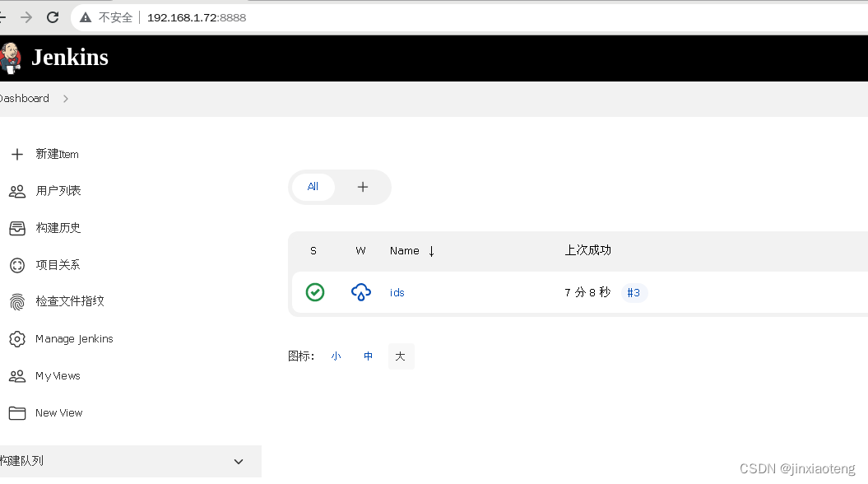Viewport: 868px width, 484px height.
Task: Open My Views in the sidebar
Action: pyautogui.click(x=58, y=376)
